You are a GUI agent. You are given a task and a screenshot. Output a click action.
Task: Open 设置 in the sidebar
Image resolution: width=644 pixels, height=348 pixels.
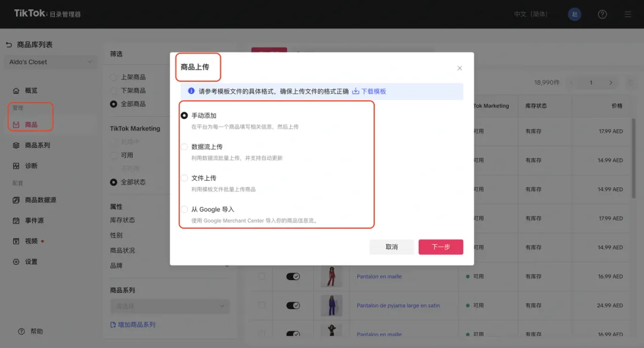(x=31, y=262)
